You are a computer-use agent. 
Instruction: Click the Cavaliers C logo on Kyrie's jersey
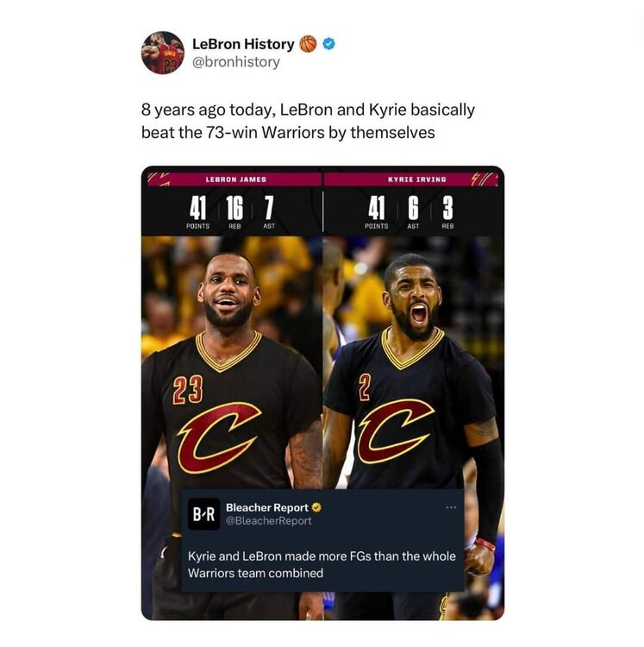coord(395,431)
